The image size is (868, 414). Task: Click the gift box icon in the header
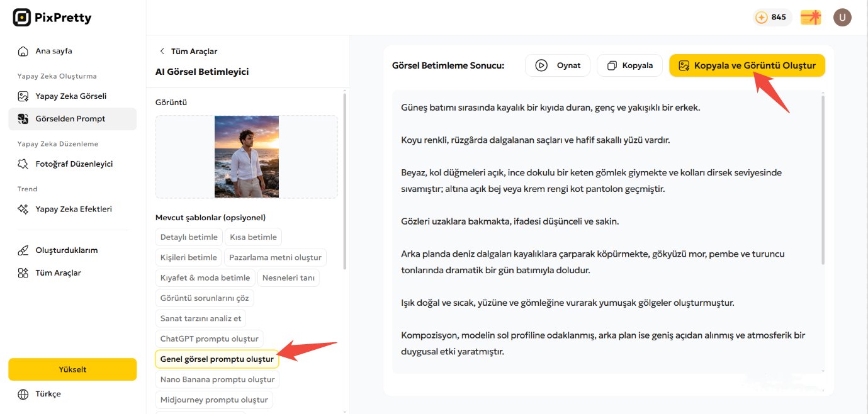(810, 17)
